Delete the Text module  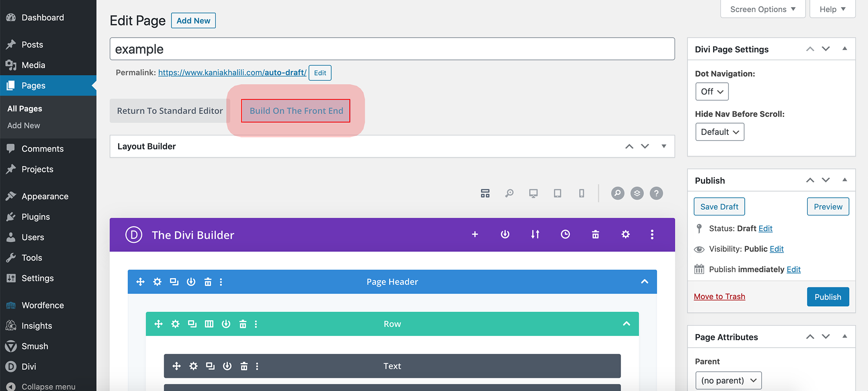coord(244,366)
